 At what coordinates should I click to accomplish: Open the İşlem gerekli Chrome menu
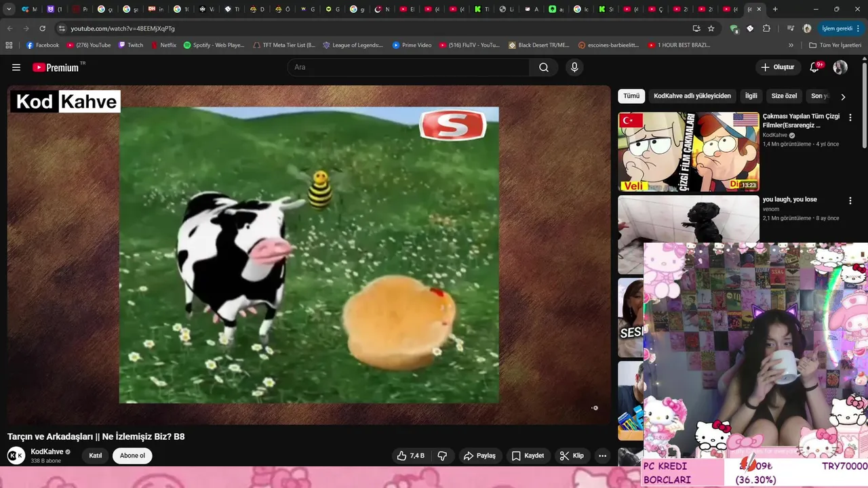840,28
